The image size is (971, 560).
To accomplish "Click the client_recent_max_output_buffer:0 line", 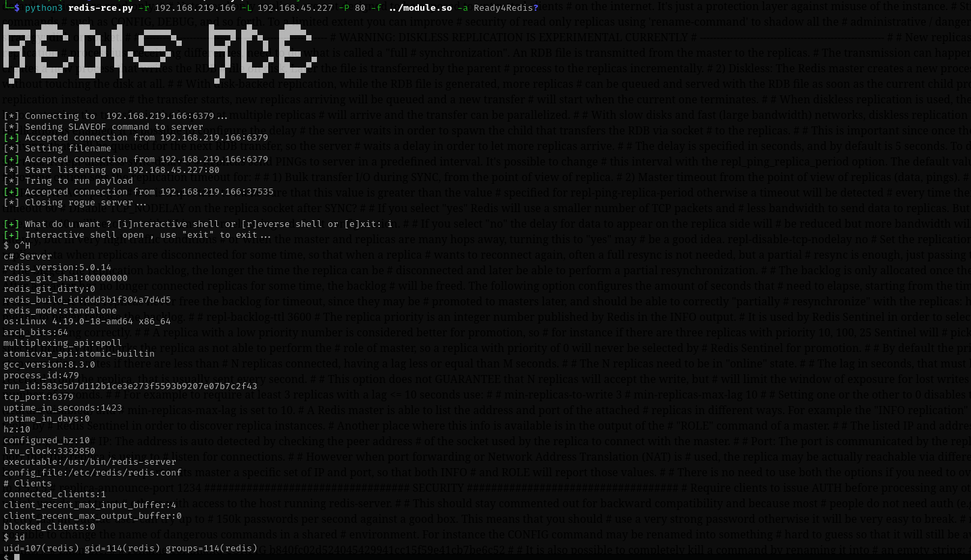I will [93, 516].
